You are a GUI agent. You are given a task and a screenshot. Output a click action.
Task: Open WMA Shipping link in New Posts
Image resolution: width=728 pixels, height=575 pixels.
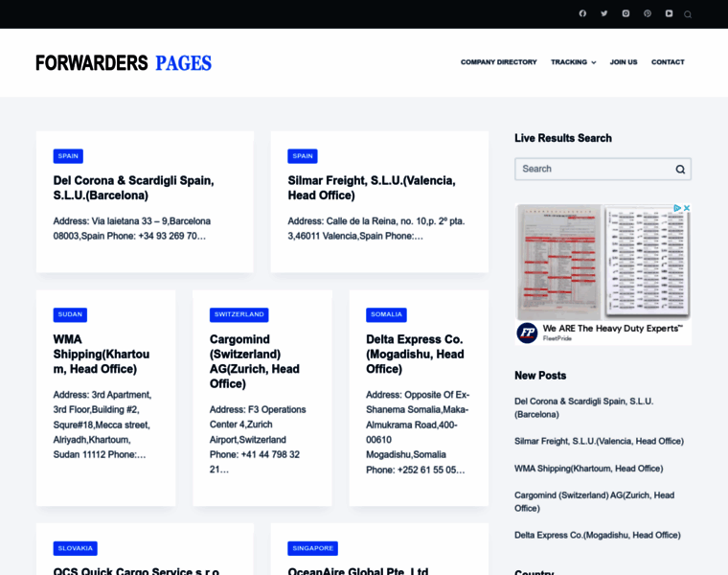point(588,469)
